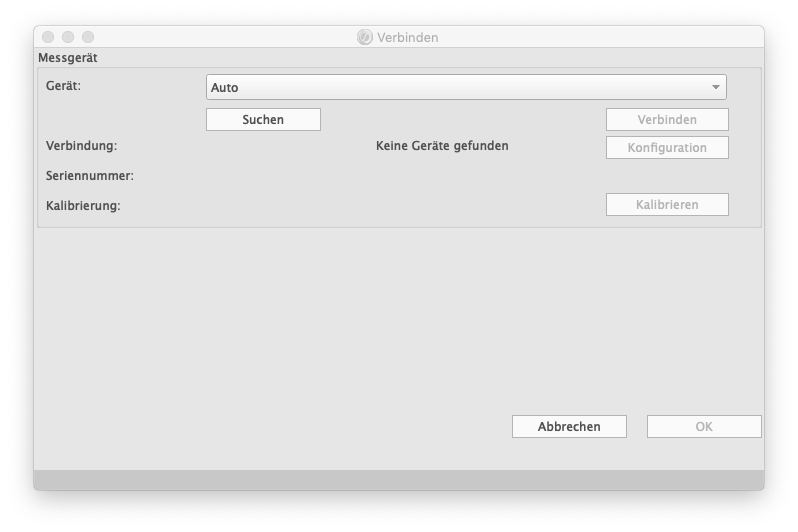Click the 'Seriennummer:' label
798x532 pixels.
[90, 176]
